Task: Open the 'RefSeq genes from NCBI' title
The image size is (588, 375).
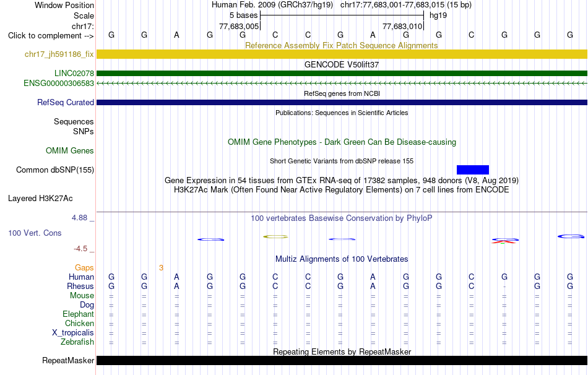Action: point(342,93)
